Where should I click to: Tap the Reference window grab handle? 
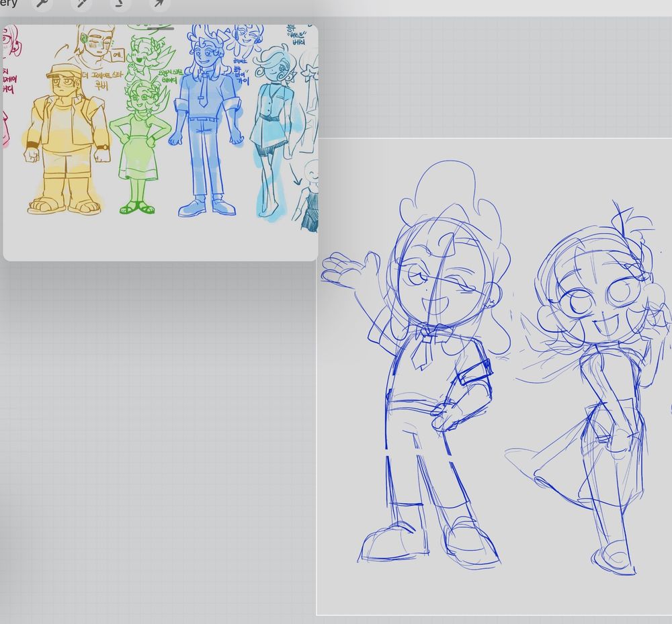pyautogui.click(x=161, y=28)
